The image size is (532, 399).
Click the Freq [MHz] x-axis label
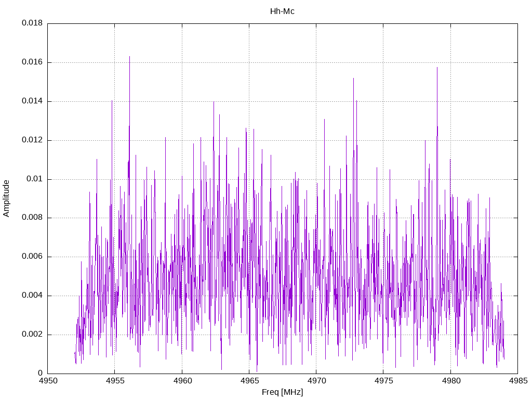pos(282,392)
